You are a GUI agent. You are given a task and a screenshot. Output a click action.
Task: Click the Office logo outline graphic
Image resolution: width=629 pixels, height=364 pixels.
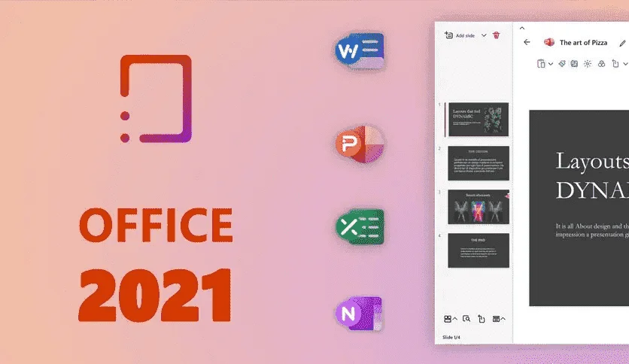[156, 99]
